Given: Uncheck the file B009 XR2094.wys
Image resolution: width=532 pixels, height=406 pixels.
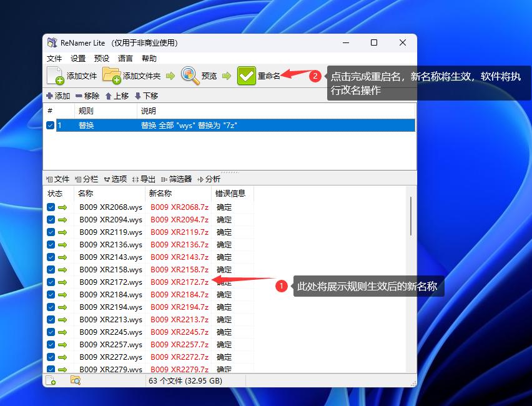Looking at the screenshot, I should pos(51,220).
